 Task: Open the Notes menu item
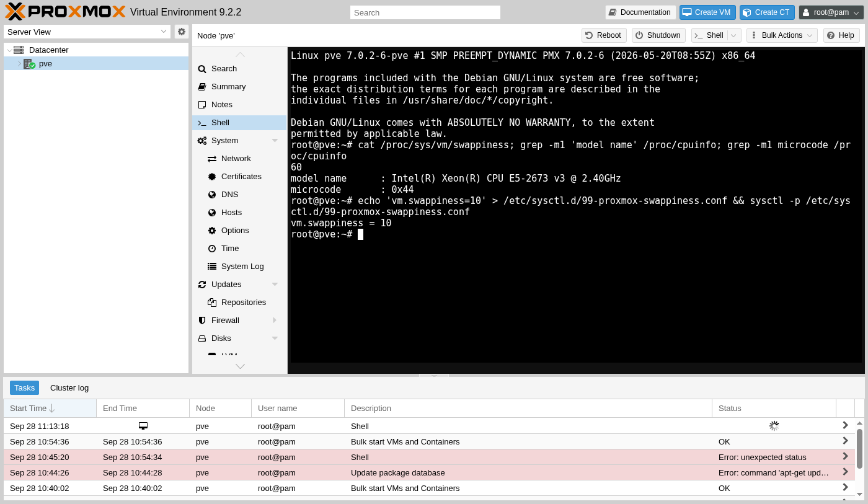[239, 105]
